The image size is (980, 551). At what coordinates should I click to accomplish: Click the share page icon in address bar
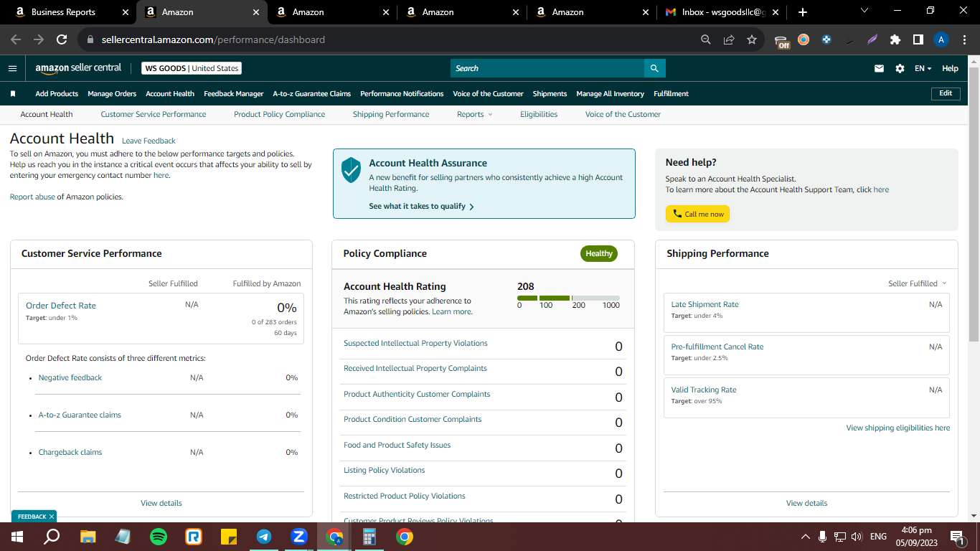(x=729, y=40)
